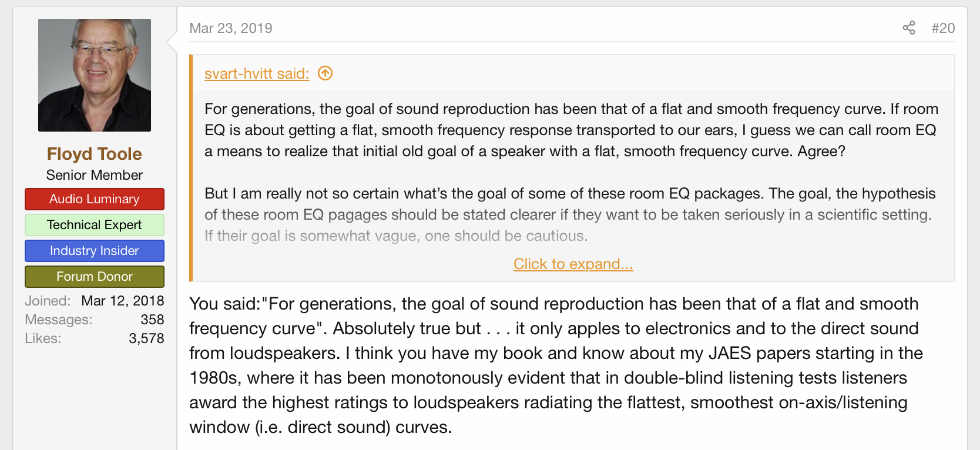Click the 358 messages count
980x450 pixels.
point(152,320)
